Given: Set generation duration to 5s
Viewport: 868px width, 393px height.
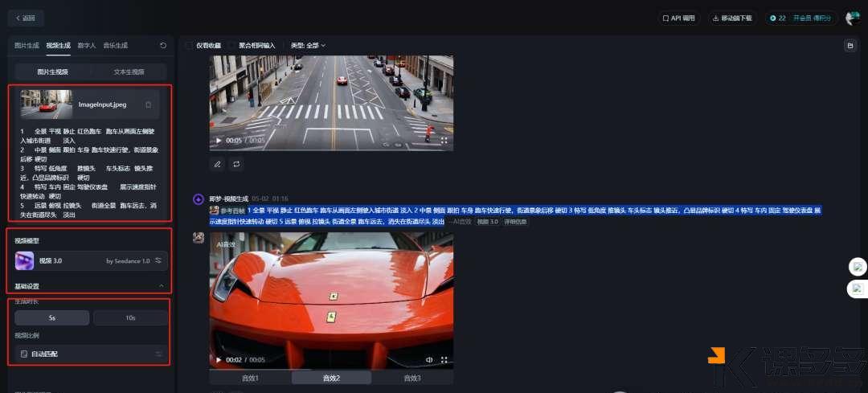Looking at the screenshot, I should tap(52, 317).
